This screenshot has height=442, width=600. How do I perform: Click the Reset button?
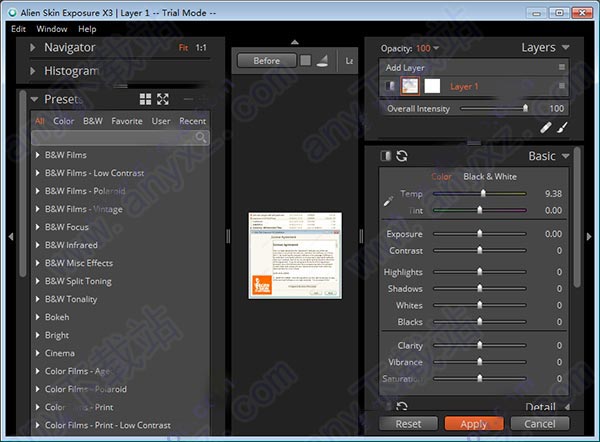tap(408, 424)
